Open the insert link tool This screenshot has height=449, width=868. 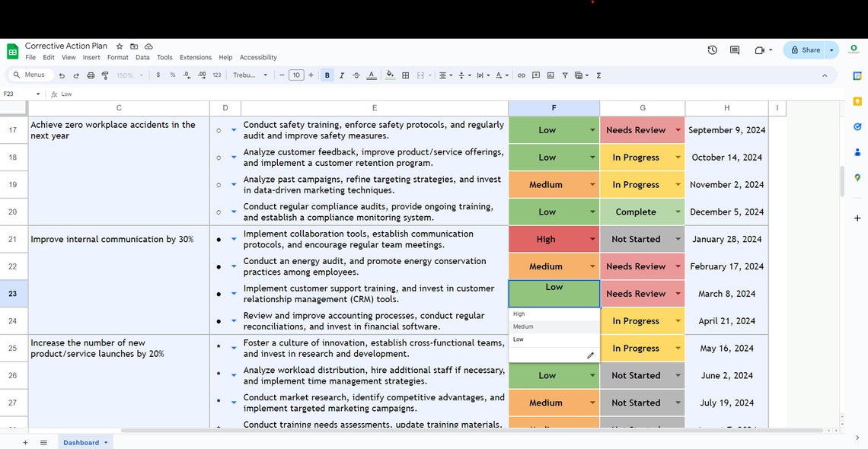point(522,75)
